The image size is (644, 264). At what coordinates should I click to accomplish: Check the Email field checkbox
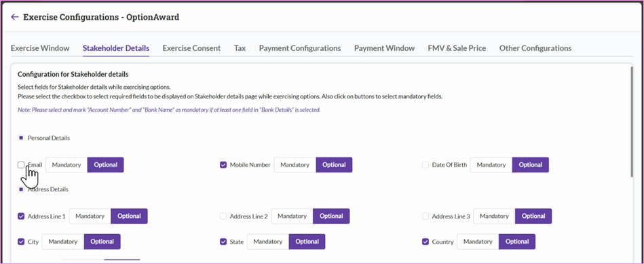point(21,165)
